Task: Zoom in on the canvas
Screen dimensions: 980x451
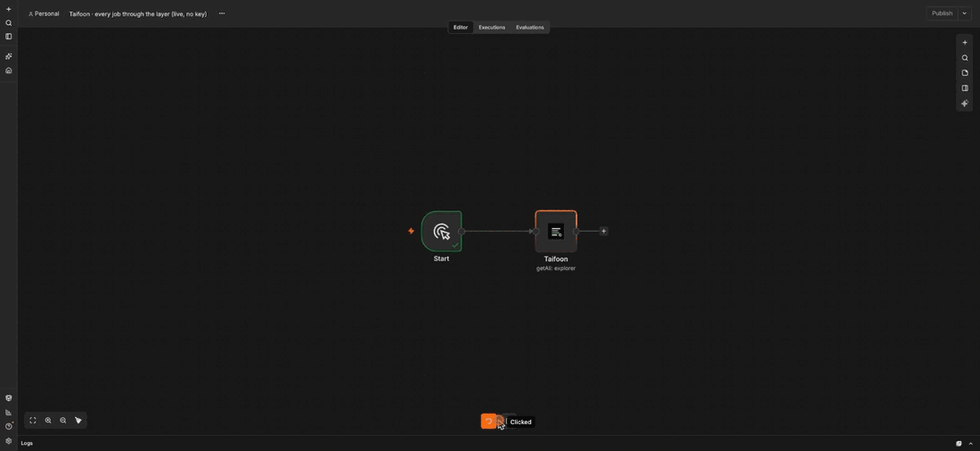Action: [48, 421]
